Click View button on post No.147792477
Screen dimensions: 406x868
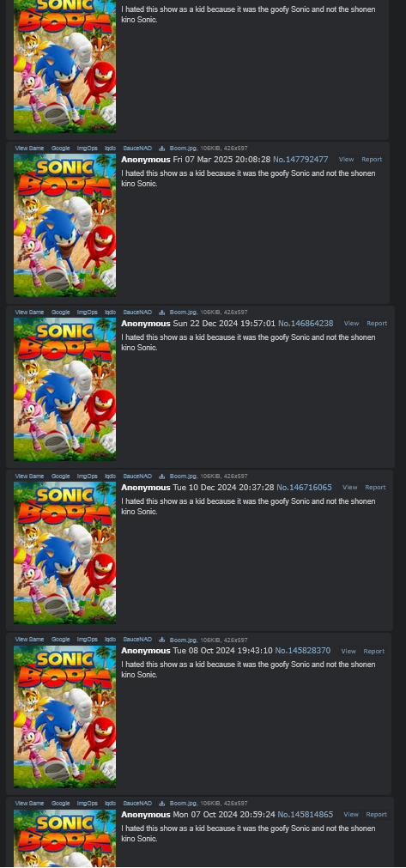[x=346, y=160]
